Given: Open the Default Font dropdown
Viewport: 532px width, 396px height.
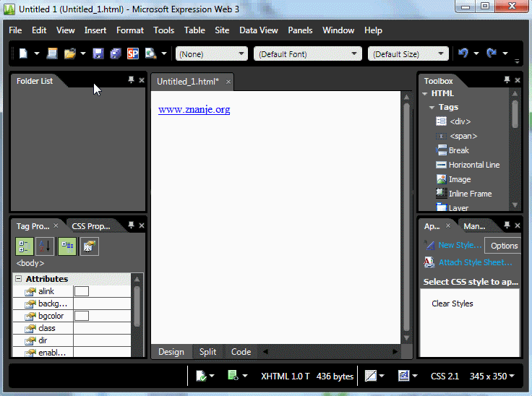Looking at the screenshot, I should point(308,54).
